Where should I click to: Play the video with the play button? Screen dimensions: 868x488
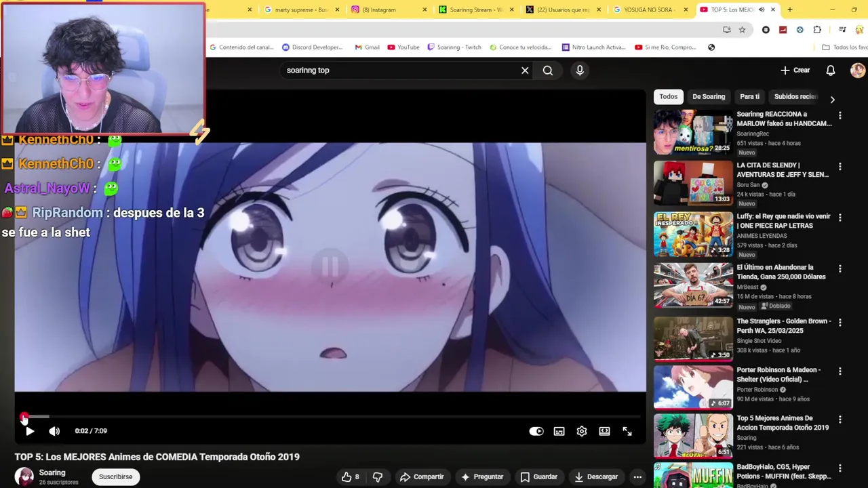pos(30,431)
